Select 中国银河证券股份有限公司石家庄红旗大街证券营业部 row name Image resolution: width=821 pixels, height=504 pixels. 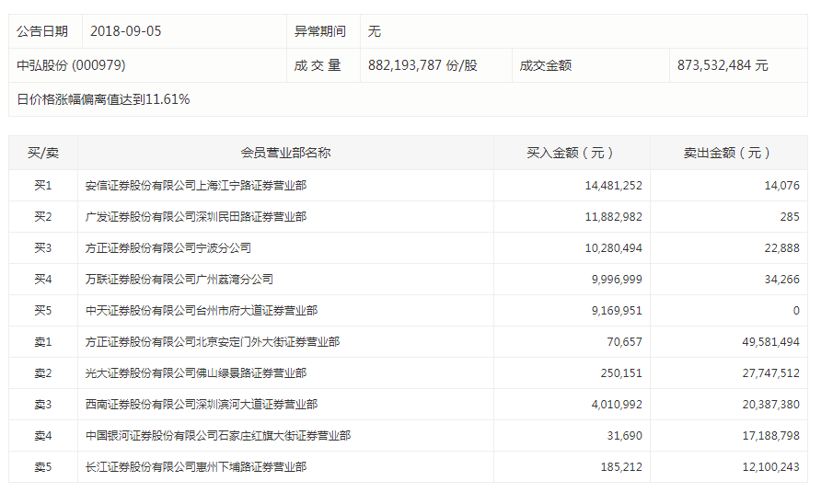218,436
